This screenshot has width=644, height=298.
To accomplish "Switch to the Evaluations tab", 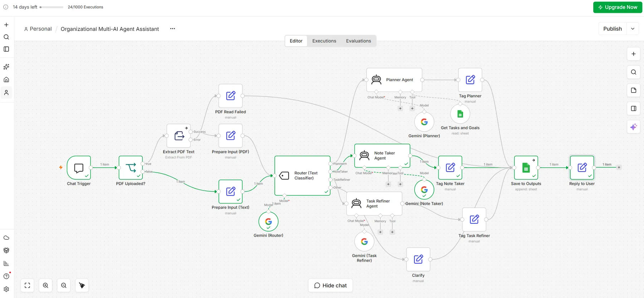I will click(x=358, y=41).
